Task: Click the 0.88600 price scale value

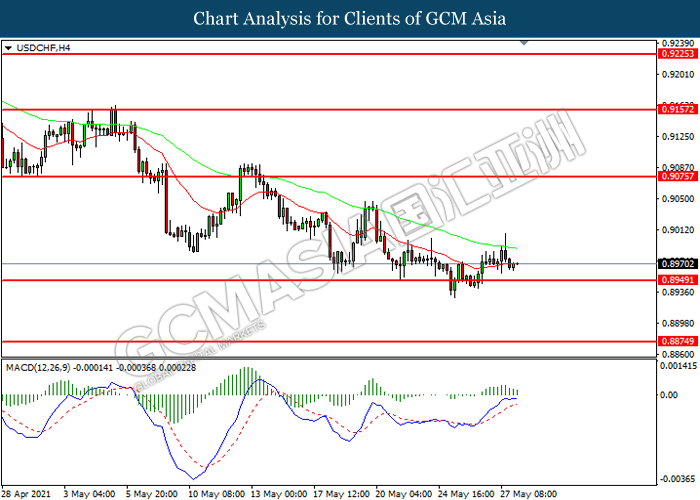Action: pyautogui.click(x=678, y=354)
